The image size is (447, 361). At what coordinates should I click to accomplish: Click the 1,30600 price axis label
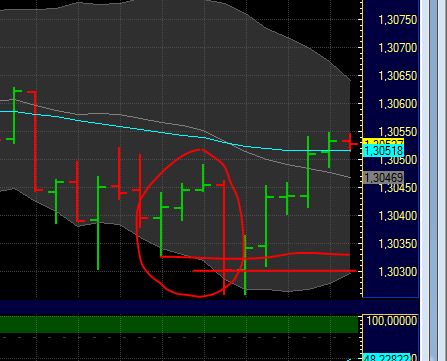pyautogui.click(x=398, y=104)
